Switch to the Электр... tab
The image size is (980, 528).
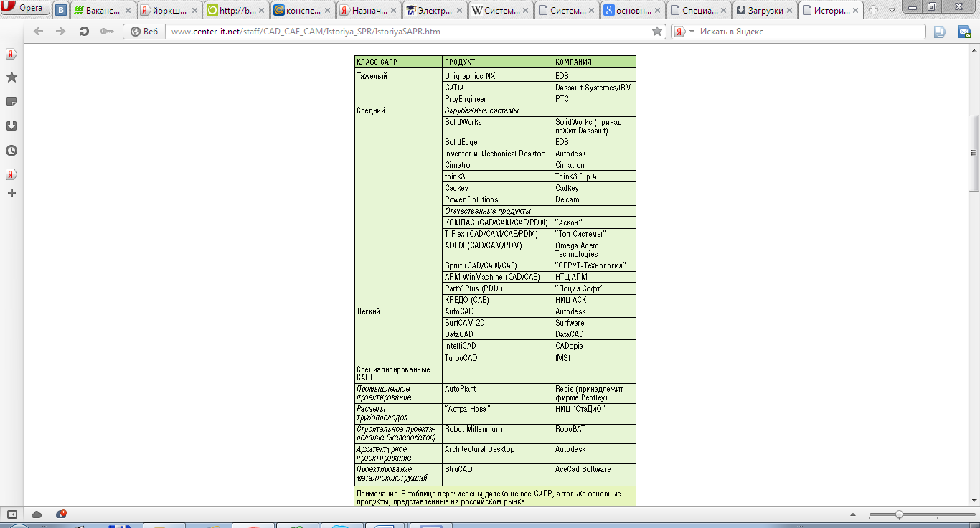coord(435,11)
